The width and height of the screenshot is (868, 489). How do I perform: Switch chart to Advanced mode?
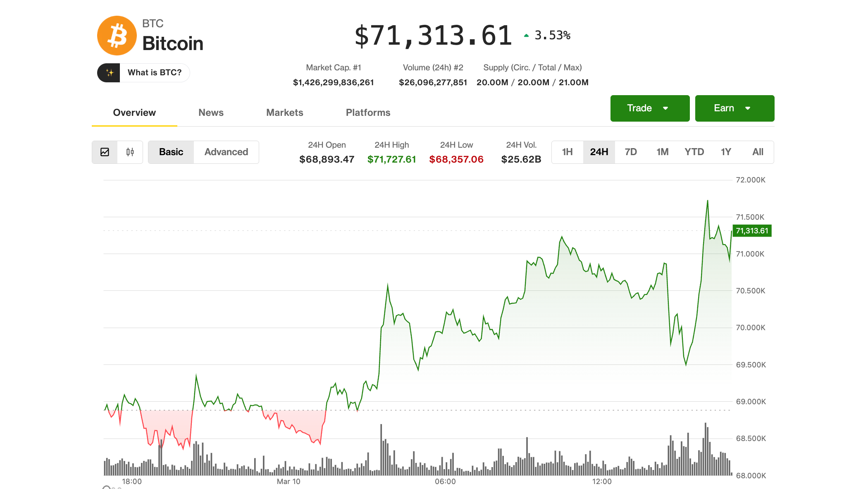[226, 152]
